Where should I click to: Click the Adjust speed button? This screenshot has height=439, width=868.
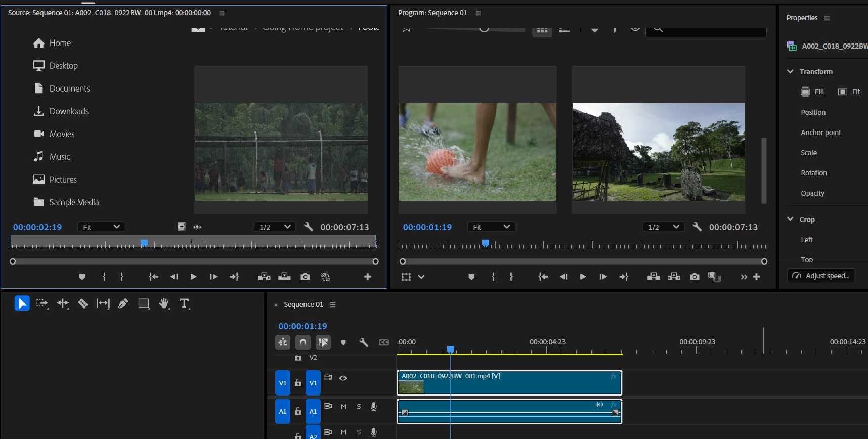(821, 276)
